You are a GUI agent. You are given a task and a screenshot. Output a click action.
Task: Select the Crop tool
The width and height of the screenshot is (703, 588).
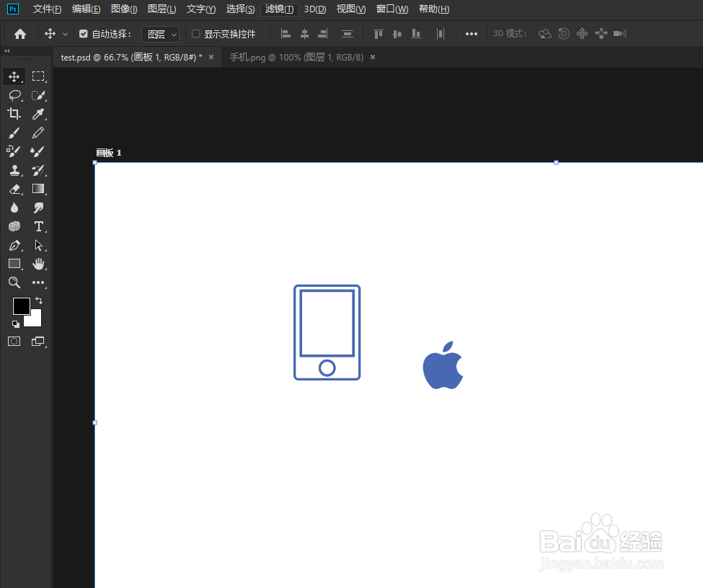point(14,114)
